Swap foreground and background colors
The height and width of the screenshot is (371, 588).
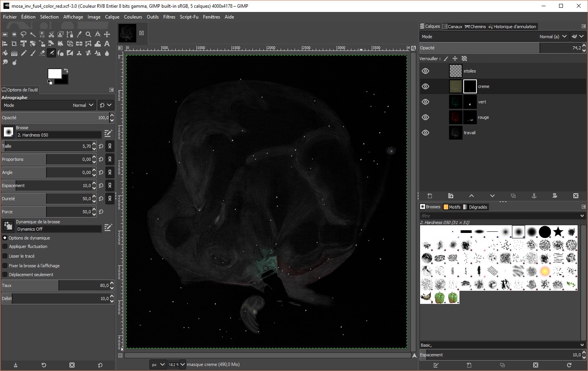[66, 71]
